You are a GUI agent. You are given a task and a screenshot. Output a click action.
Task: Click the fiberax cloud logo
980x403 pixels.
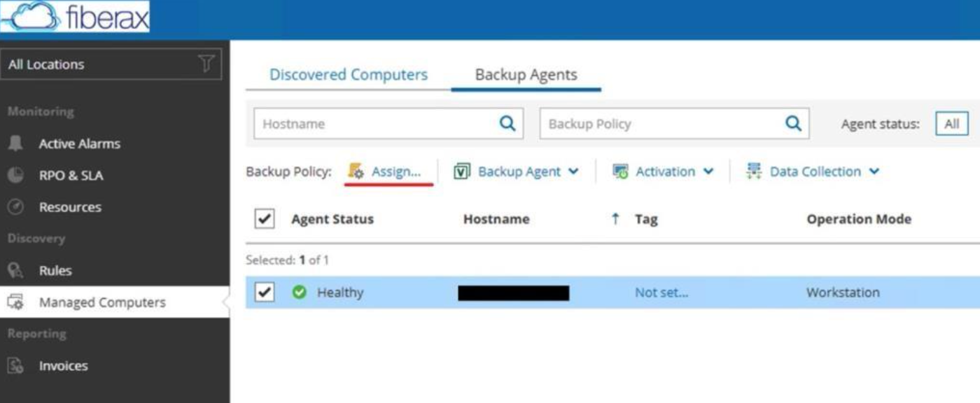[x=75, y=16]
